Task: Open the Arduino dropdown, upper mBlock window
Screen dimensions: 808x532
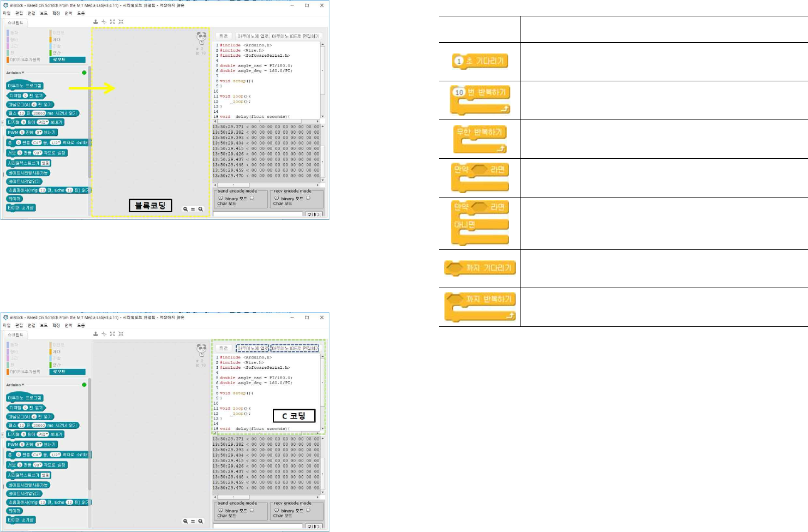Action: pyautogui.click(x=15, y=73)
